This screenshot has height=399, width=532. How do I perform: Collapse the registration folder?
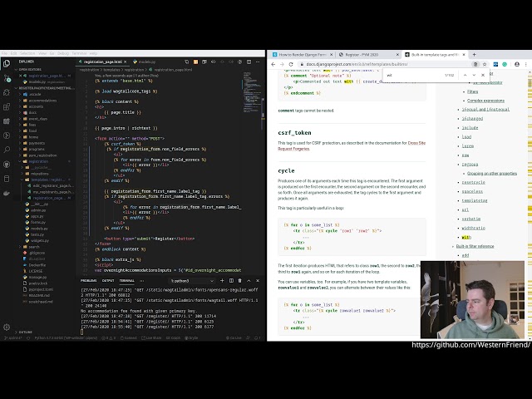tap(38, 161)
